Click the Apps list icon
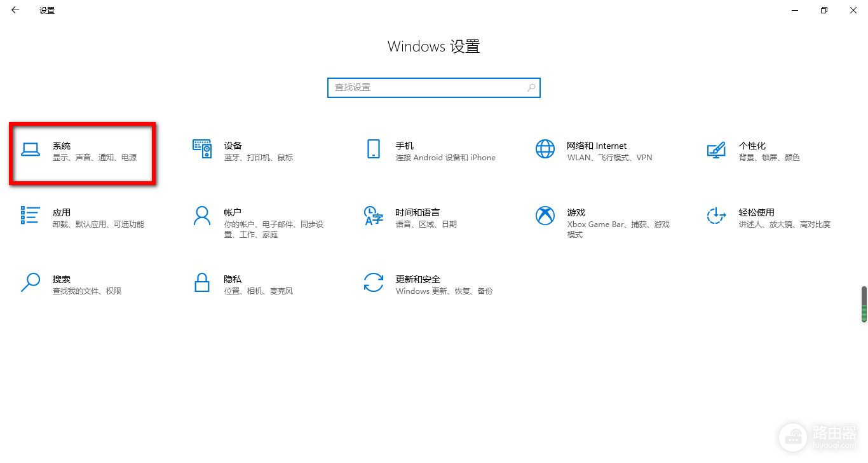868x463 pixels. (x=30, y=215)
